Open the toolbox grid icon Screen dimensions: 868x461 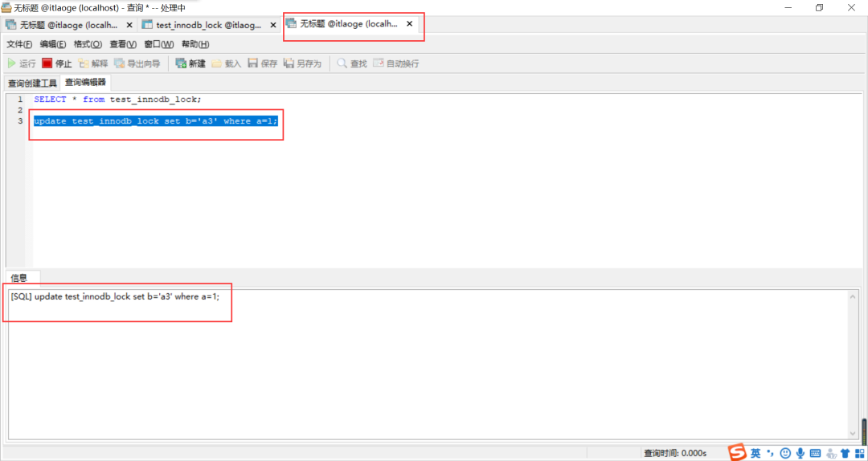click(859, 453)
